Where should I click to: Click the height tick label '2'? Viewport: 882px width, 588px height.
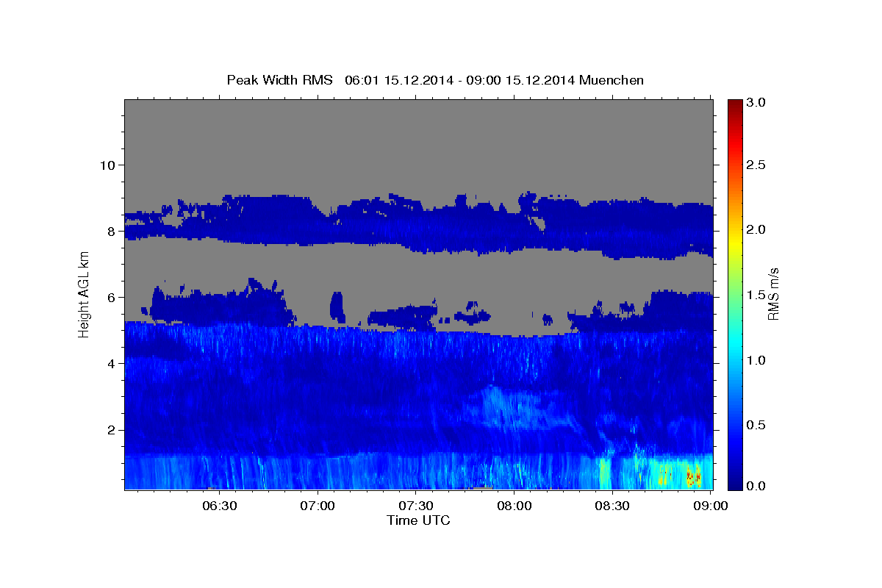coord(110,430)
